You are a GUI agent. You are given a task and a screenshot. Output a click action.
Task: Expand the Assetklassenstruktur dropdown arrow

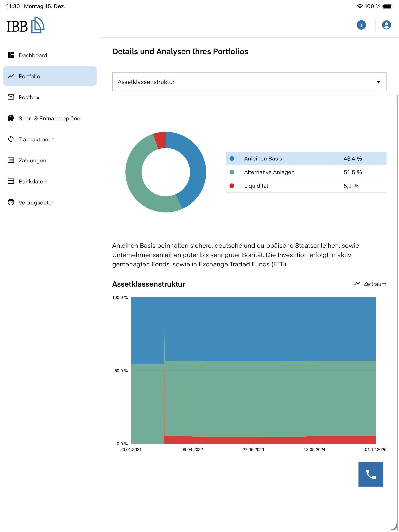point(378,82)
